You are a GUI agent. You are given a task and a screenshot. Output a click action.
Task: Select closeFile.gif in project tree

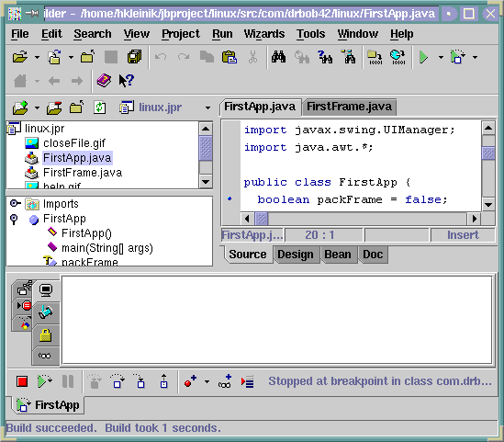[74, 143]
